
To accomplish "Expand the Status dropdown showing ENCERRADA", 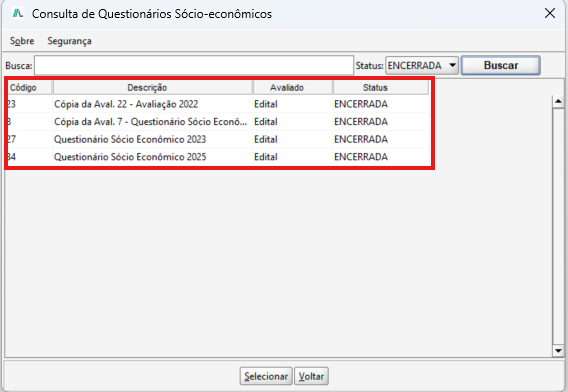I will click(422, 66).
